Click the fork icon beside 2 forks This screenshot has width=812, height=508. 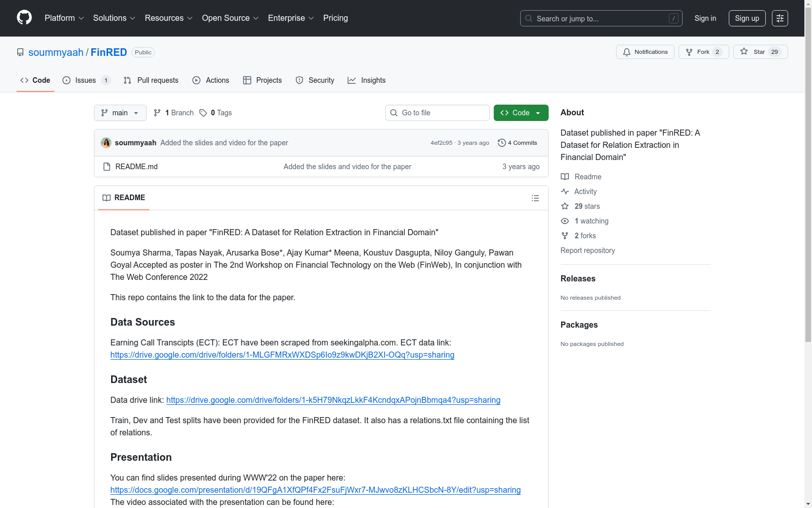565,236
